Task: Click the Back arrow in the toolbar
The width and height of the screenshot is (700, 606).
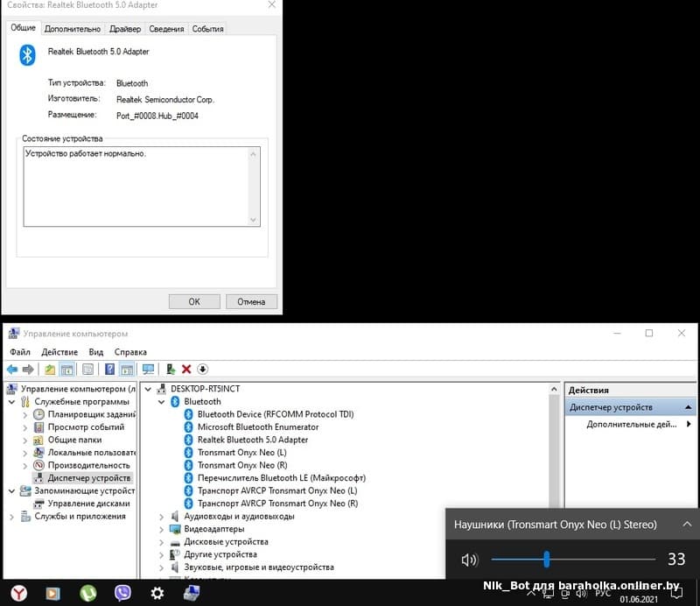Action: point(12,370)
